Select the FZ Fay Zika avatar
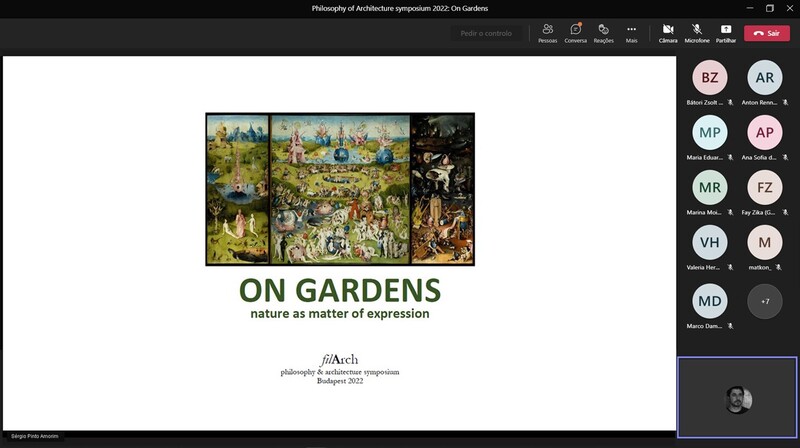Viewport: 800px width, 448px height. tap(765, 187)
